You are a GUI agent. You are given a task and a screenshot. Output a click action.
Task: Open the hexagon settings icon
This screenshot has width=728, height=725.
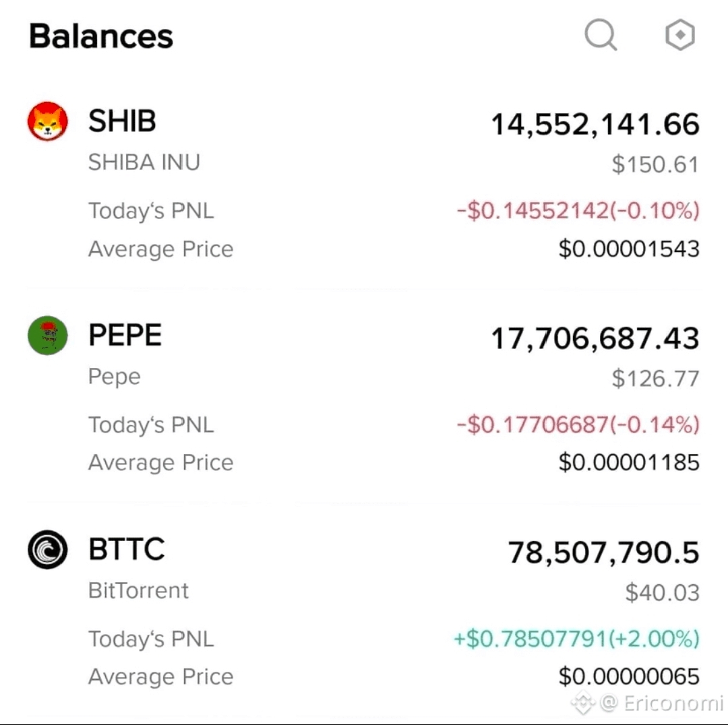pos(679,34)
